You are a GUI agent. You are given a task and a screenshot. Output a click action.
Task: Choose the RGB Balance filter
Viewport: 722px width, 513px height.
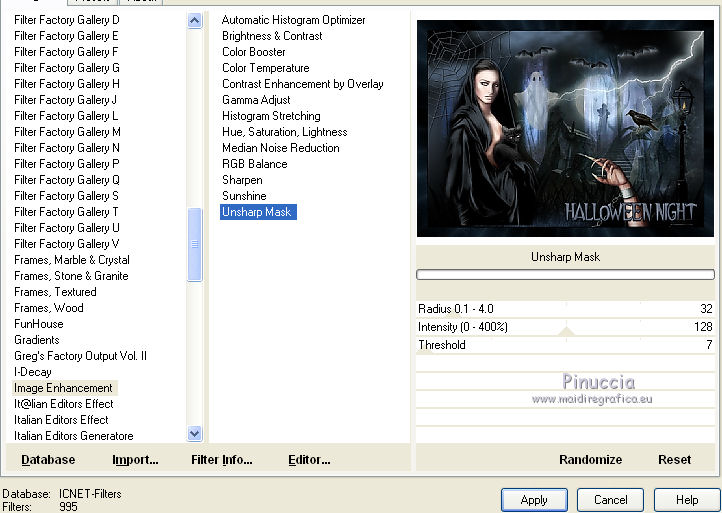pyautogui.click(x=255, y=164)
